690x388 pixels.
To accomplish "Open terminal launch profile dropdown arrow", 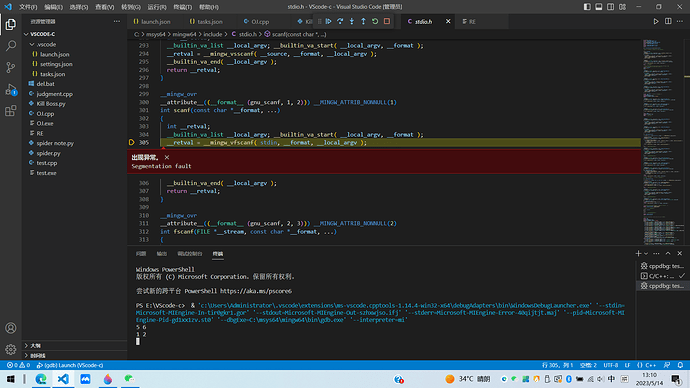I will coord(646,253).
